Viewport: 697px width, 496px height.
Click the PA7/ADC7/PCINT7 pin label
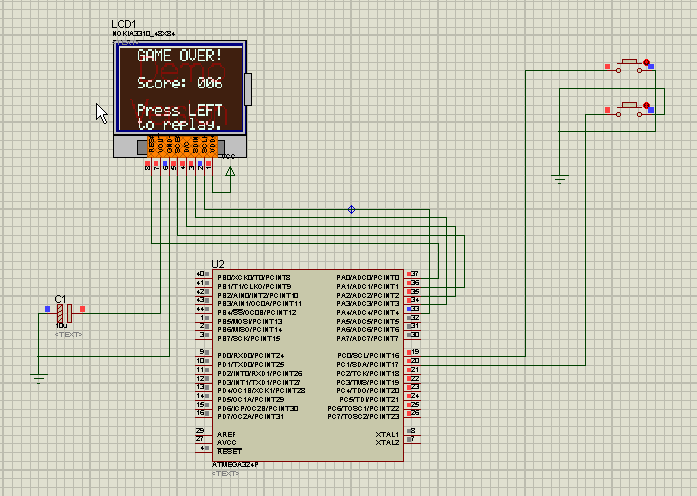368,339
